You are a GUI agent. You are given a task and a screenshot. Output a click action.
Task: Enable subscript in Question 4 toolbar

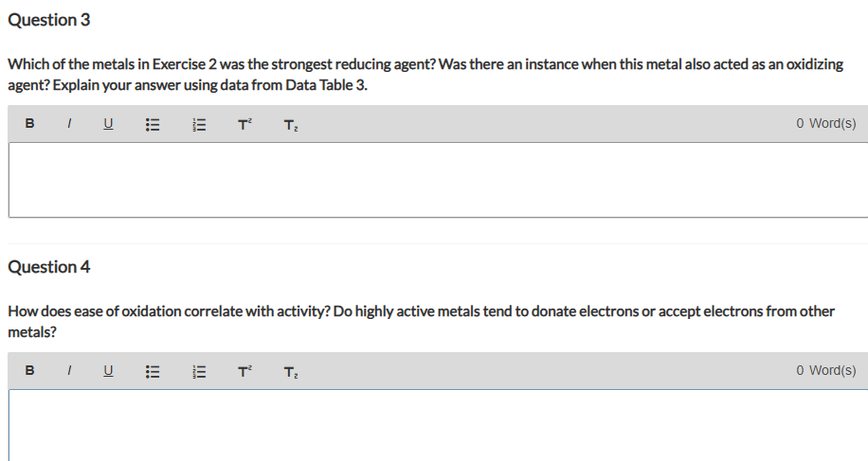click(291, 373)
